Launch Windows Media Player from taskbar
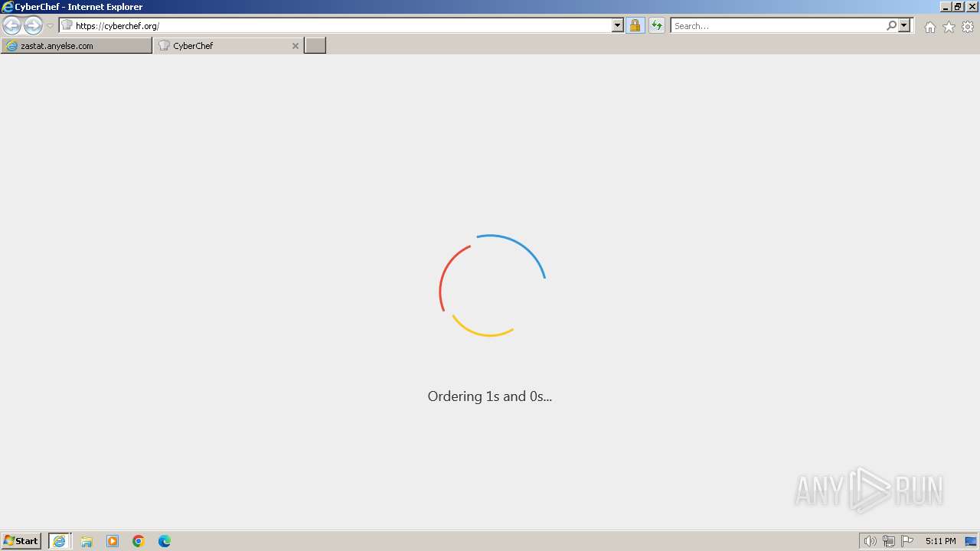The image size is (980, 551). pyautogui.click(x=113, y=541)
